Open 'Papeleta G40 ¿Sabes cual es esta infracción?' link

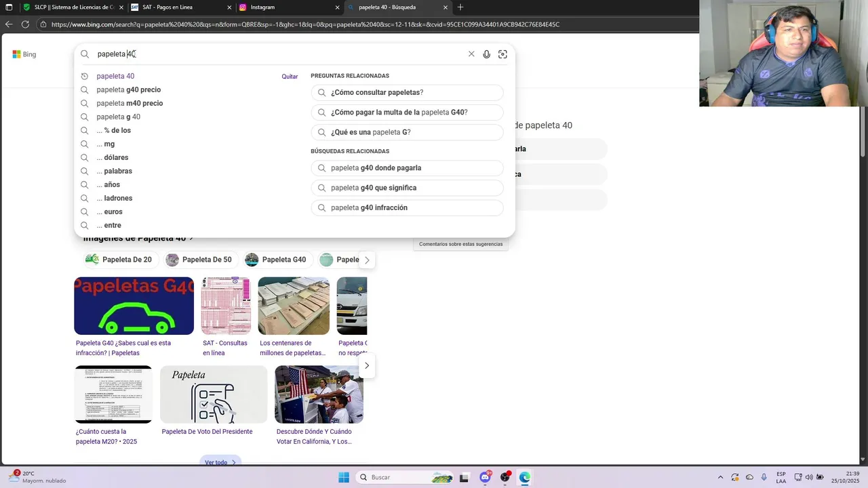tap(123, 348)
